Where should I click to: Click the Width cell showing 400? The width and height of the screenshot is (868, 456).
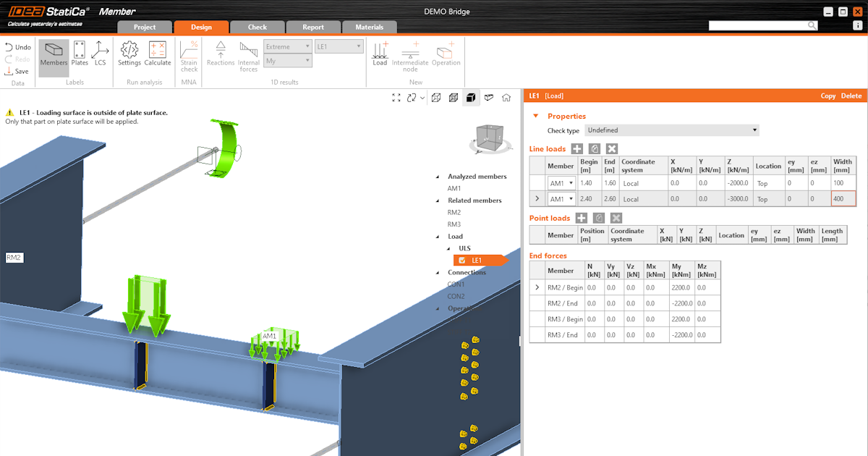[843, 198]
